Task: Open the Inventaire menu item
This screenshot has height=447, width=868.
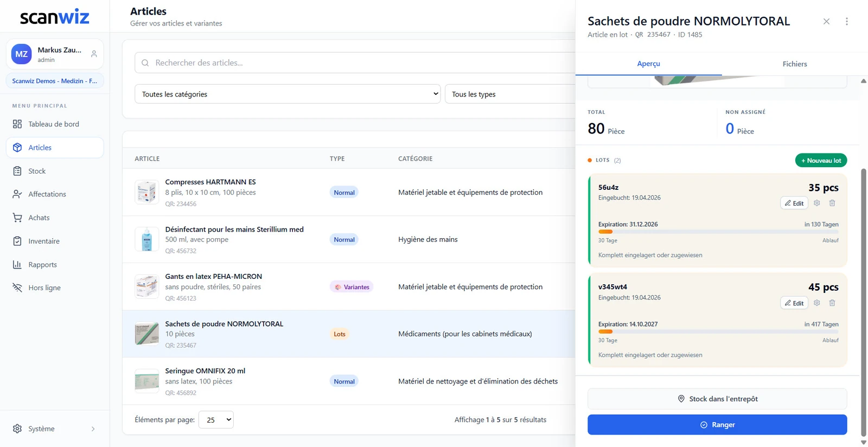Action: [x=55, y=241]
